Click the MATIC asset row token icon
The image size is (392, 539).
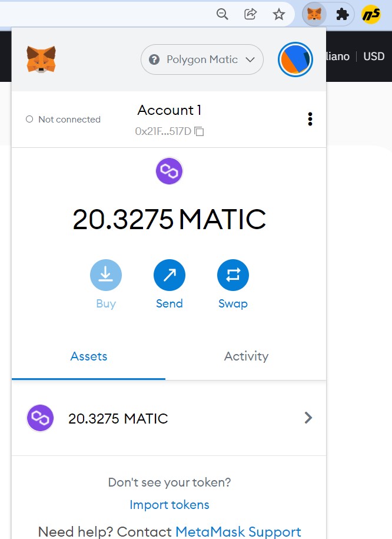click(40, 418)
